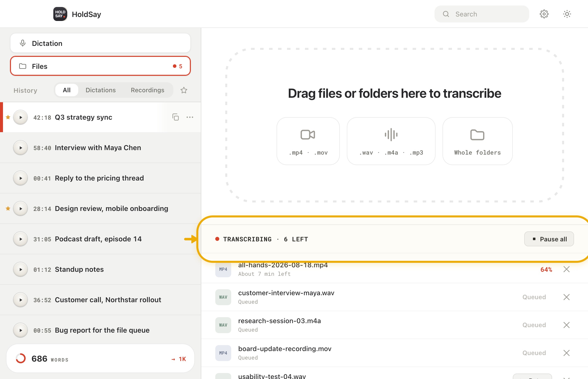Select the board-update-recording.mov file name
Screen dimensions: 588x379
click(x=285, y=349)
